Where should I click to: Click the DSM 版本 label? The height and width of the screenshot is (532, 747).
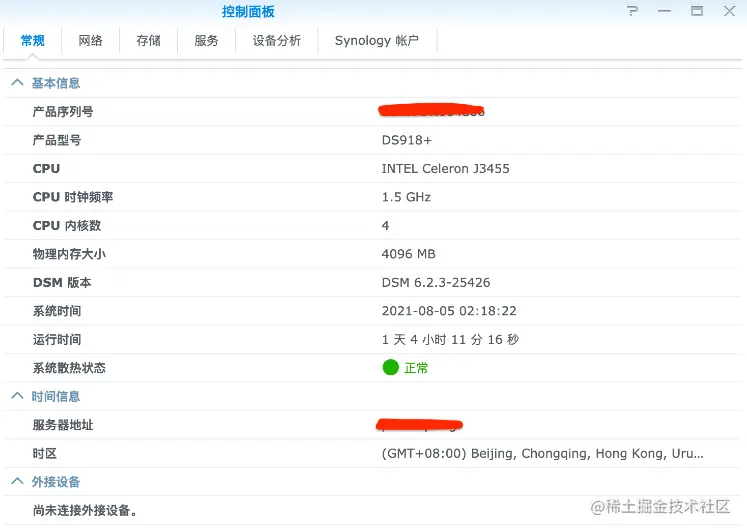pyautogui.click(x=62, y=282)
